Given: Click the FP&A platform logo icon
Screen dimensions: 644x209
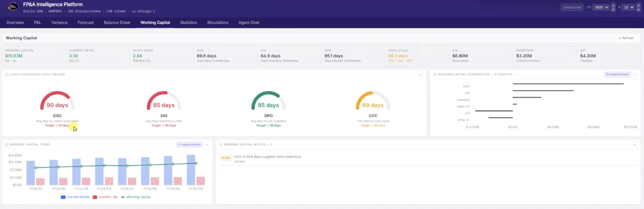Looking at the screenshot, I should tap(13, 6).
